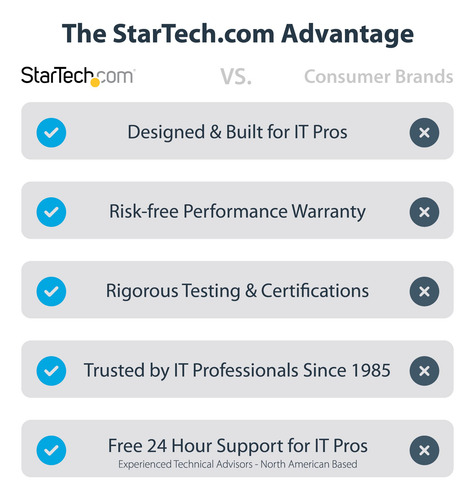Image resolution: width=475 pixels, height=500 pixels.
Task: Click the X icon in Since 1985 row
Action: [x=424, y=371]
